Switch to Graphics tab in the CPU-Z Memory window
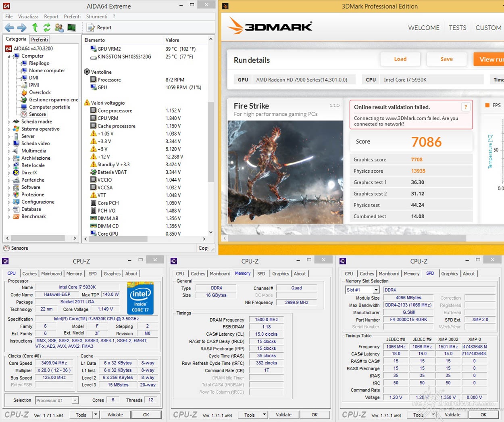The width and height of the screenshot is (504, 422). click(281, 274)
